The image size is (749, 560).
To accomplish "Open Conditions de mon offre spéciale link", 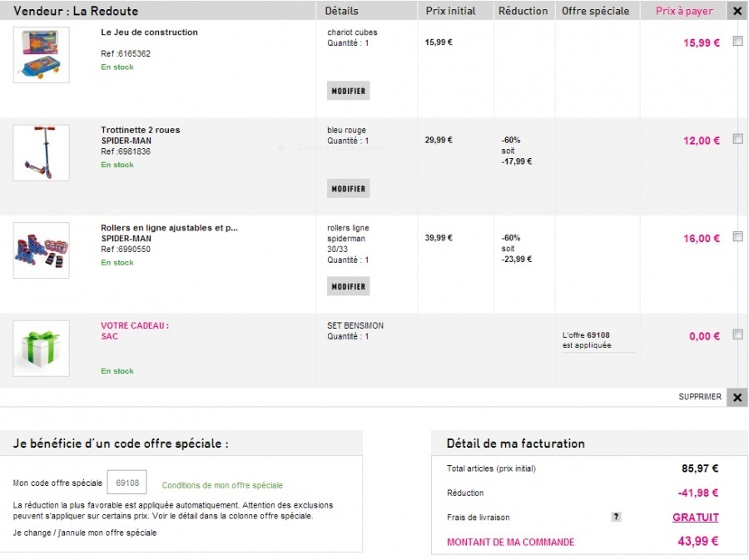I will pos(222,485).
